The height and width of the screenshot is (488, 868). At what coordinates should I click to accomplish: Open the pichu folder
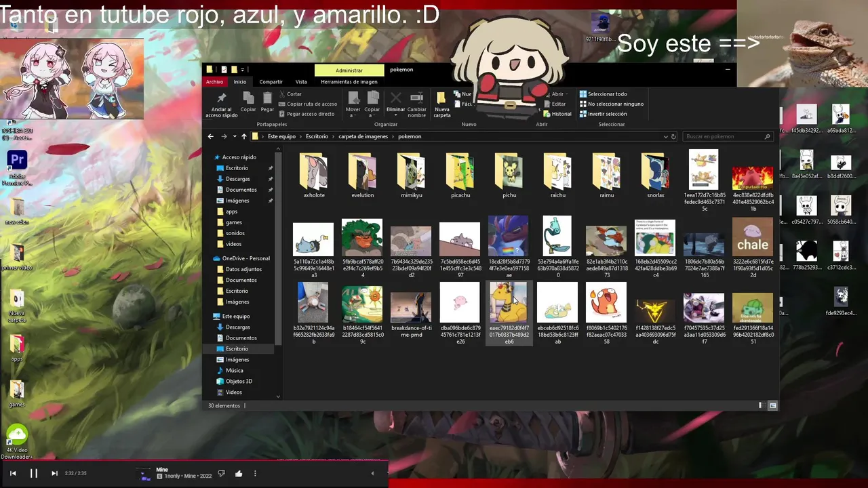509,176
